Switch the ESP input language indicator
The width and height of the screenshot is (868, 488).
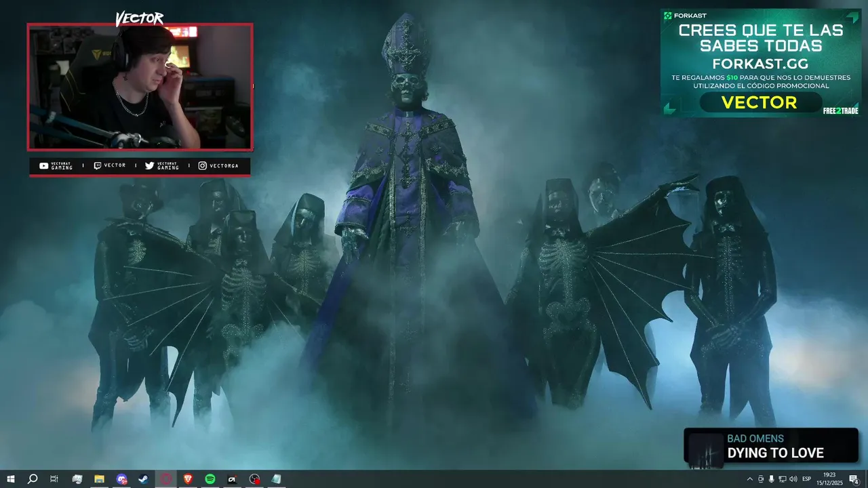[806, 479]
